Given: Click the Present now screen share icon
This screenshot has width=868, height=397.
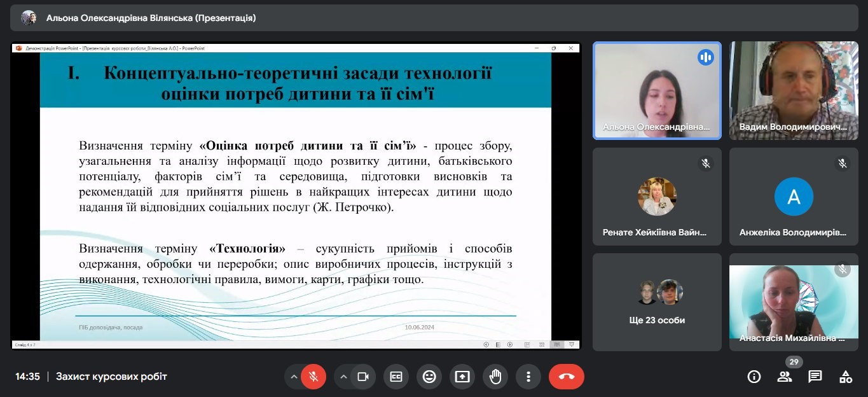Looking at the screenshot, I should click(462, 377).
